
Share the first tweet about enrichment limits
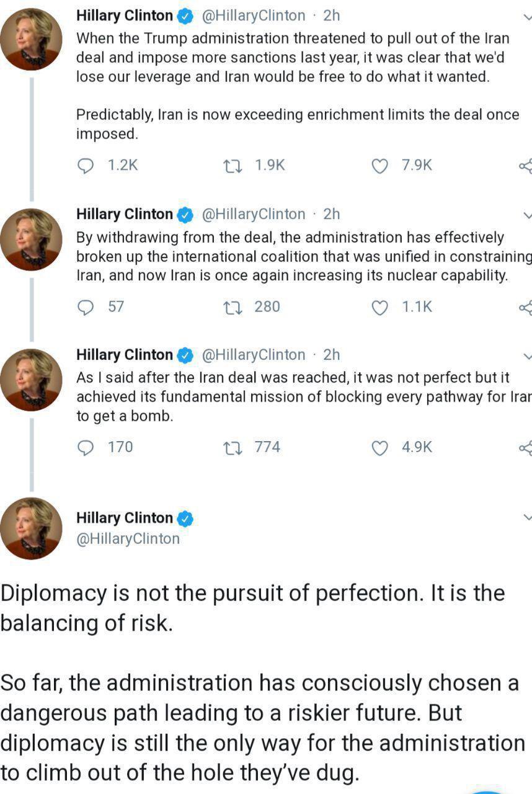click(526, 166)
